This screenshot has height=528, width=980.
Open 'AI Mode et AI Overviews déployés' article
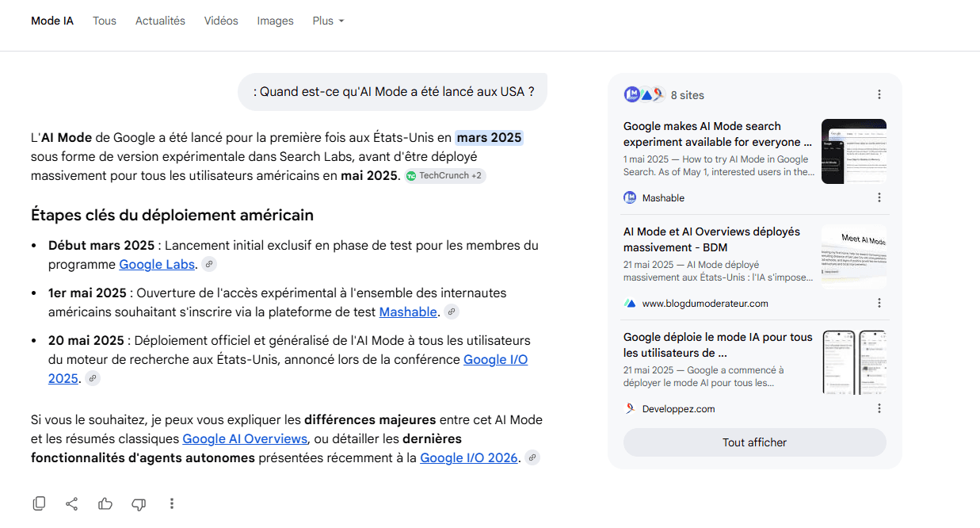pyautogui.click(x=711, y=239)
